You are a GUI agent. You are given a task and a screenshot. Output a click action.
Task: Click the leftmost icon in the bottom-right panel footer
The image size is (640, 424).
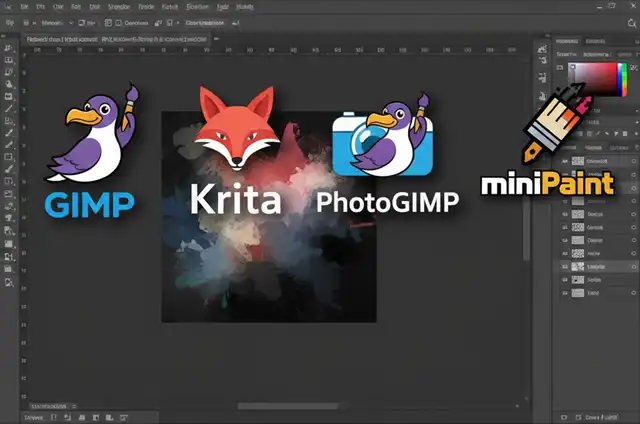564,417
